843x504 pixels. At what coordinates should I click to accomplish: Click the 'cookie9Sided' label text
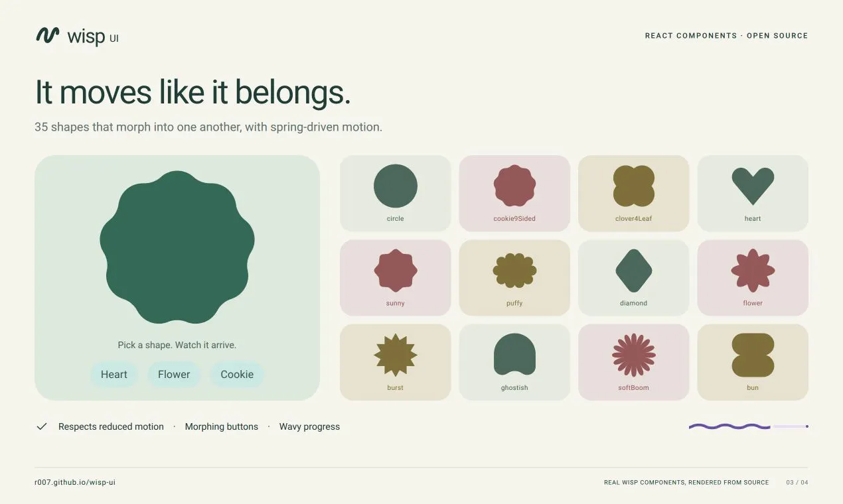[514, 218]
